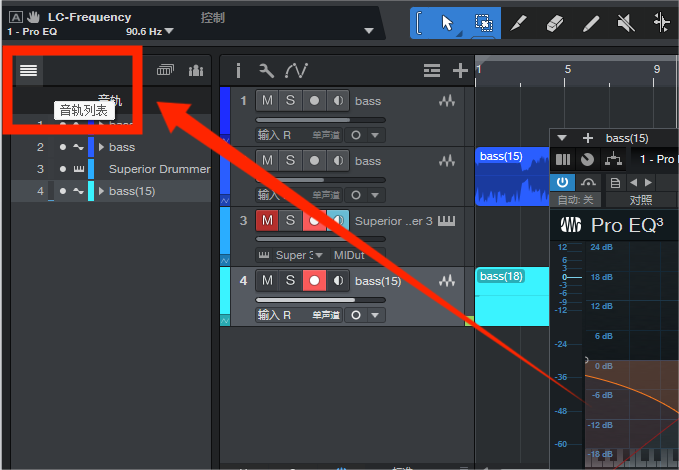This screenshot has height=470, width=679.
Task: Click the waveform icon on track 4 bass(15)
Action: (x=447, y=281)
